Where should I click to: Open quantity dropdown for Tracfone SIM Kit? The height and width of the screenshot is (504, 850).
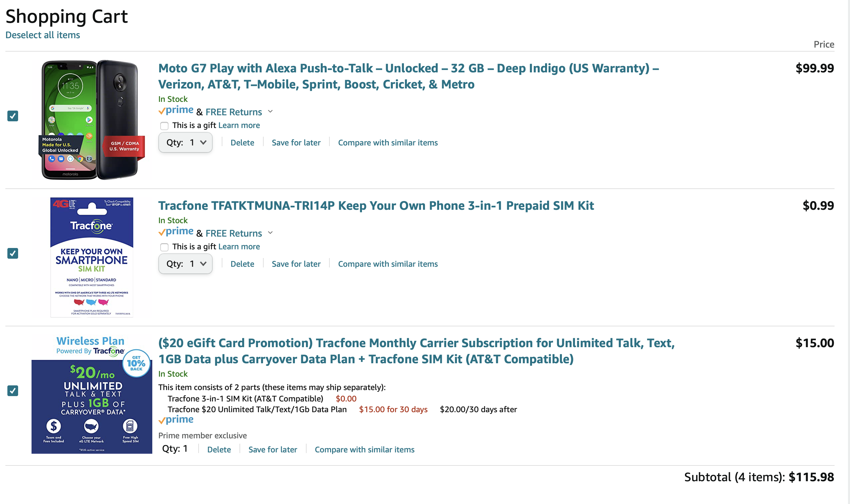185,264
